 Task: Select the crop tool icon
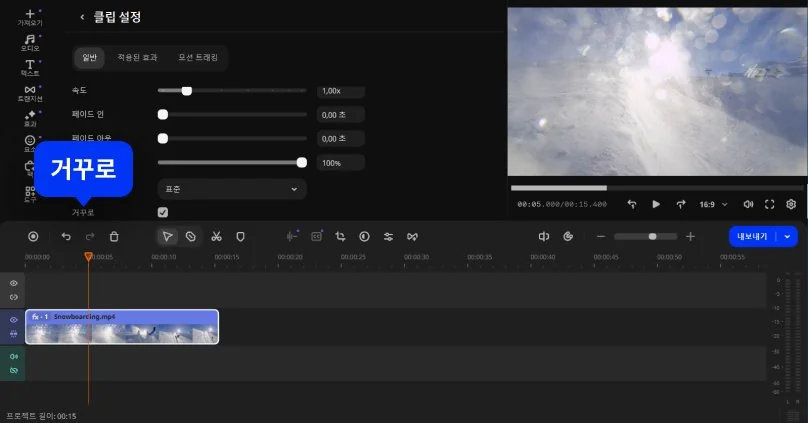pos(340,236)
